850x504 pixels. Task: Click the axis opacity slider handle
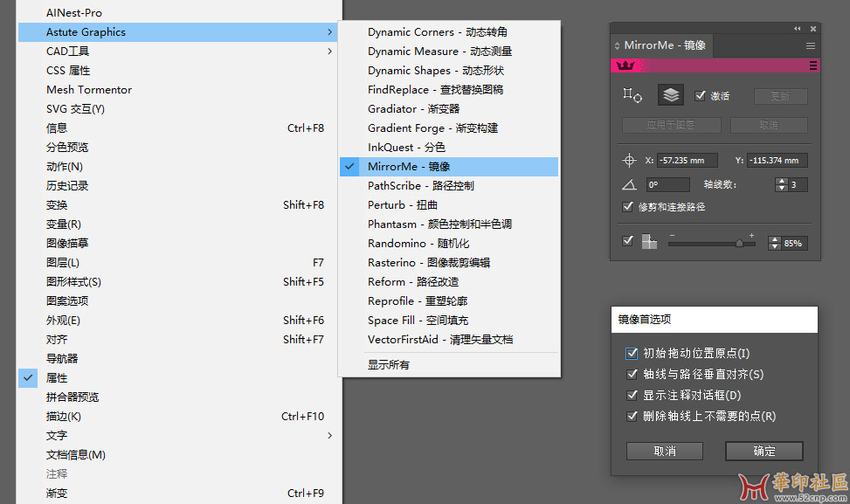click(739, 244)
